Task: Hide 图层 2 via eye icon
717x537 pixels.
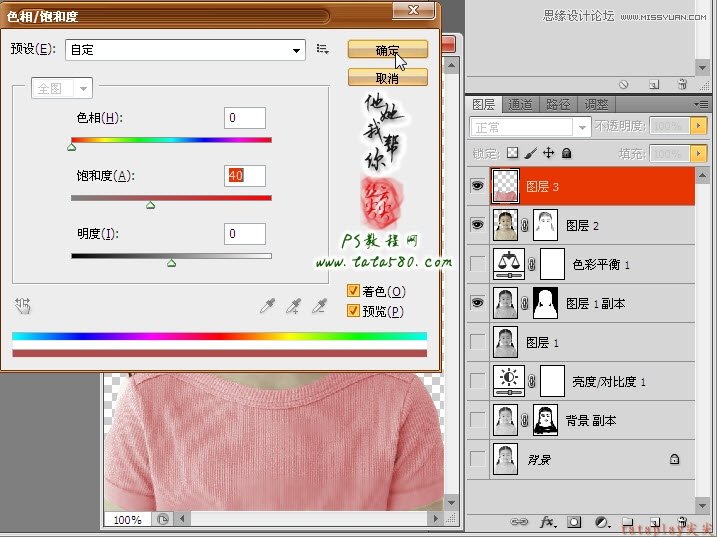Action: coord(477,225)
